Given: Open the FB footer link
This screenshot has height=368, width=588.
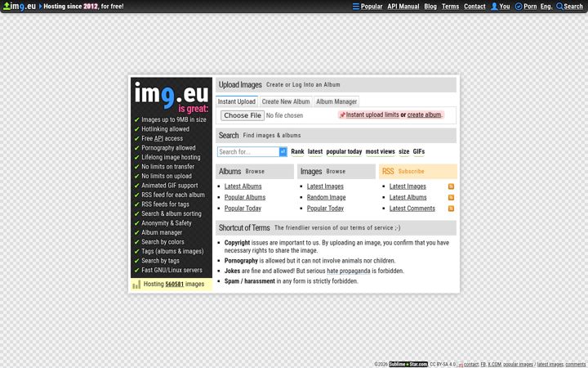Looking at the screenshot, I should point(483,364).
